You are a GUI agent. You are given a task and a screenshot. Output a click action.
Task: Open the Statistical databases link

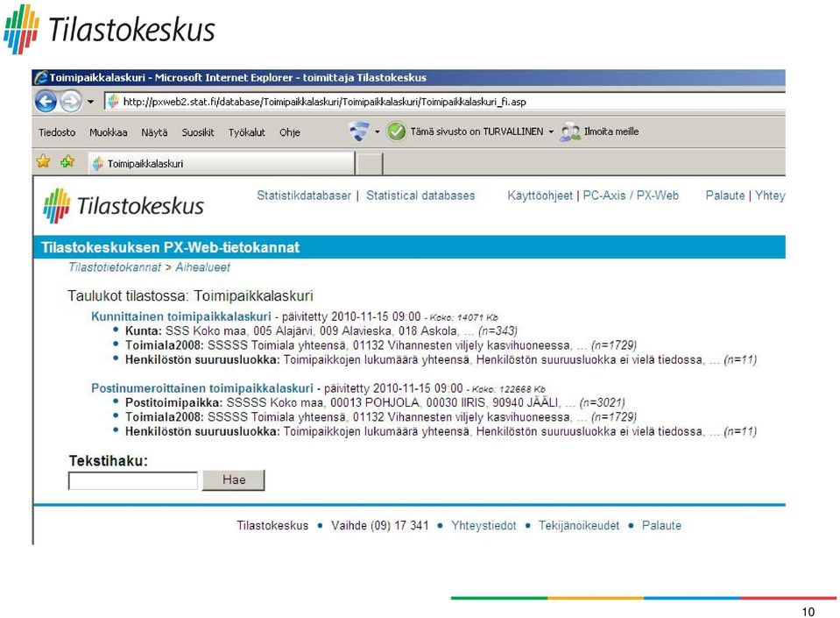420,195
